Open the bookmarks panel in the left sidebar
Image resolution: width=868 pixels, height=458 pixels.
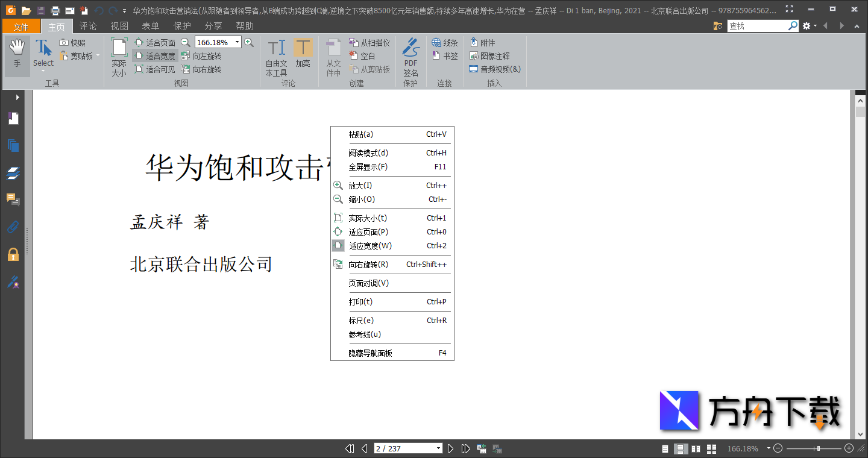pyautogui.click(x=13, y=118)
